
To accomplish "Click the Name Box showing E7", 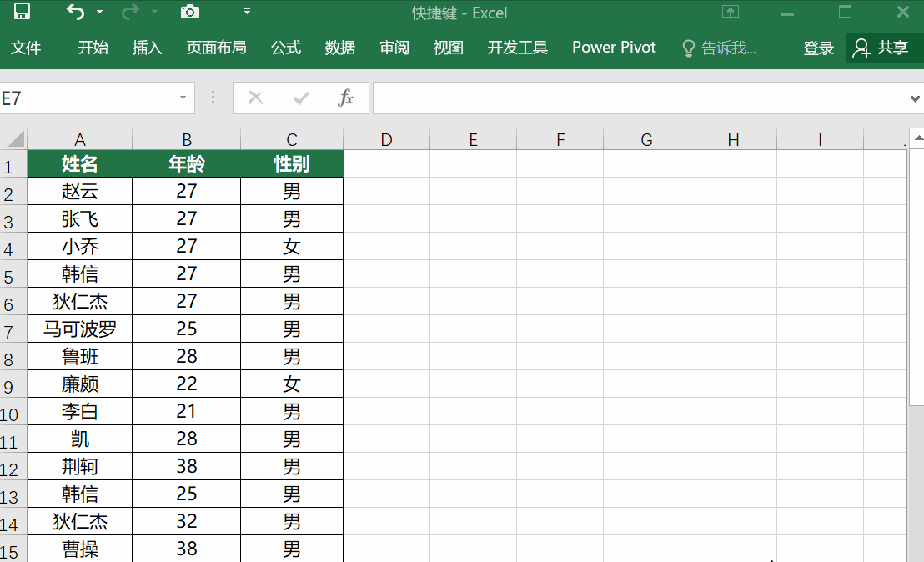I will coord(88,98).
